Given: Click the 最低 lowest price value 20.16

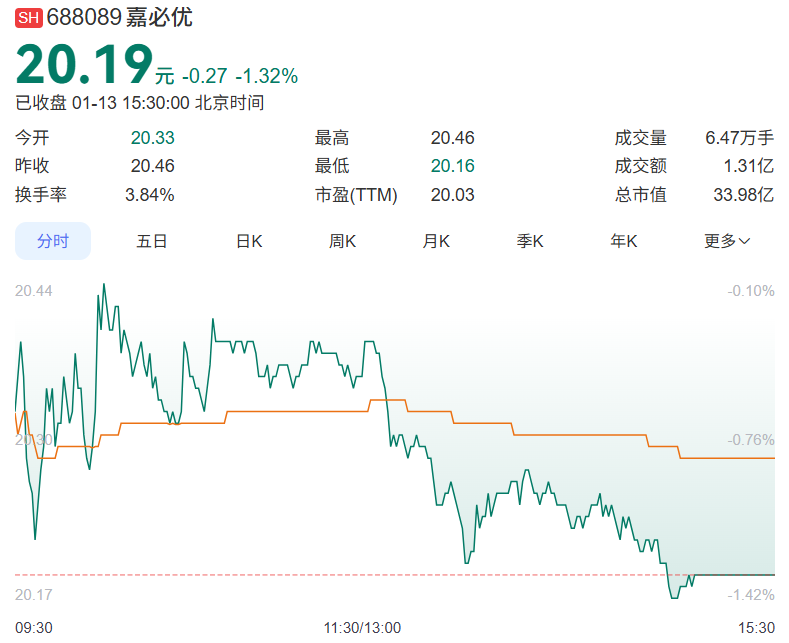Looking at the screenshot, I should 452,166.
